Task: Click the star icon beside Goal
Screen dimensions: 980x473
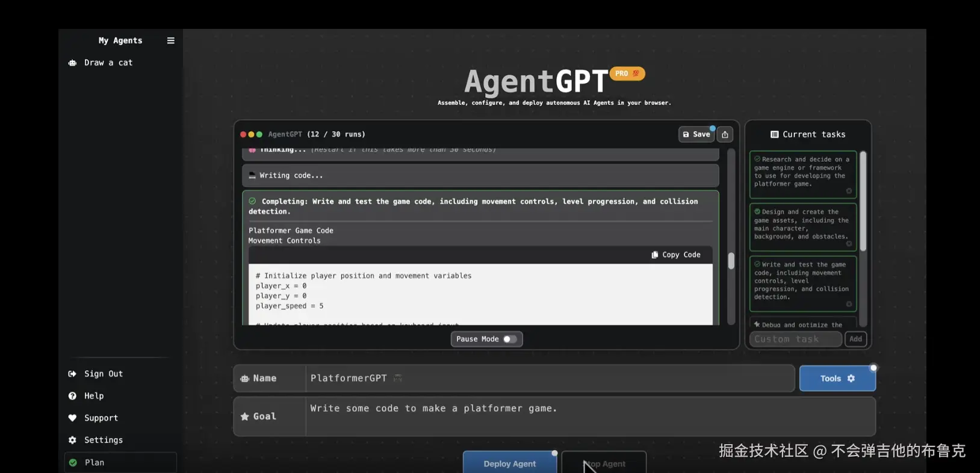Action: (244, 416)
